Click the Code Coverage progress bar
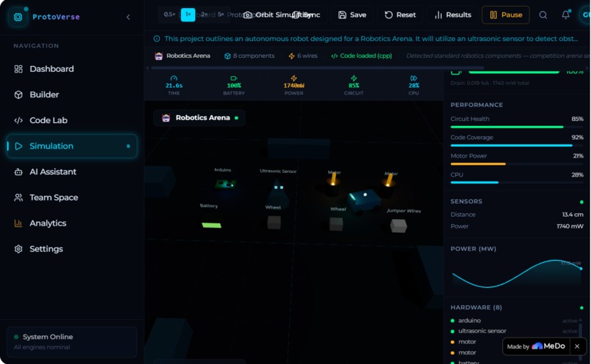Screen dimensions: 591x364 coord(517,145)
